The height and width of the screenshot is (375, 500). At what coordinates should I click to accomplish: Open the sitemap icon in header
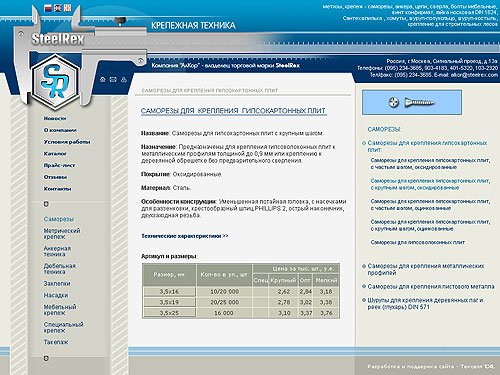tap(124, 79)
